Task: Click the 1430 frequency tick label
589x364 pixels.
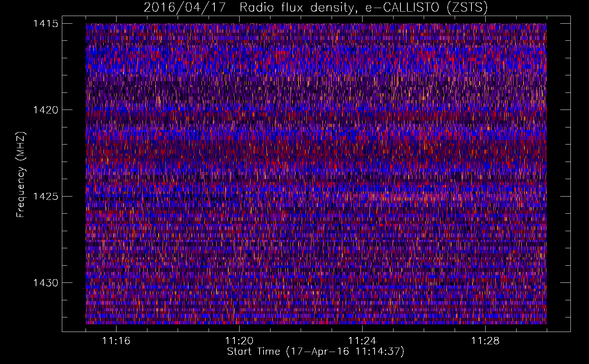Action: pyautogui.click(x=46, y=283)
